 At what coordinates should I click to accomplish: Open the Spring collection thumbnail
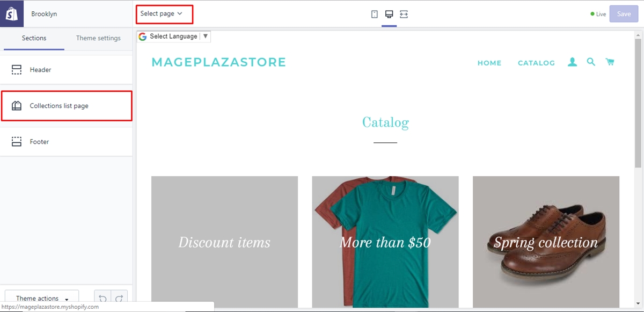click(546, 242)
